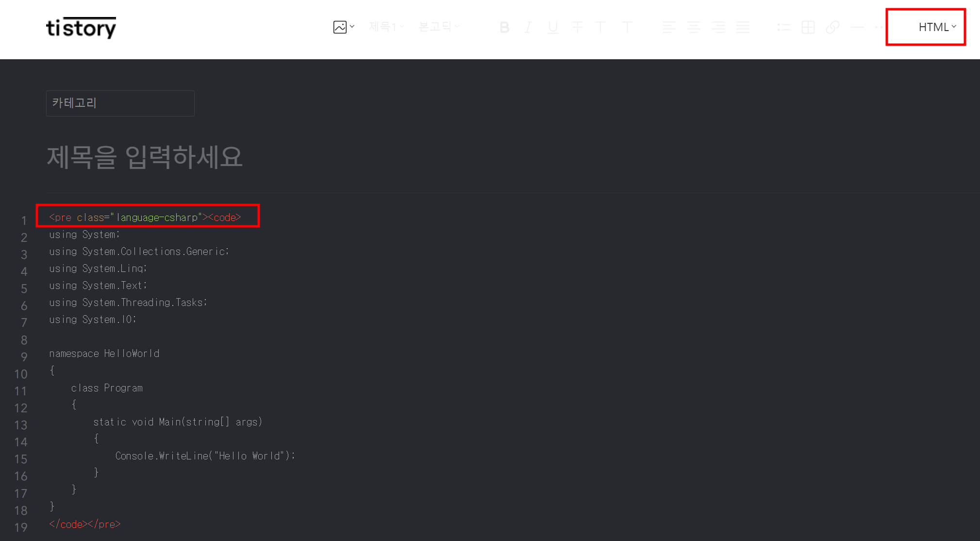980x541 pixels.
Task: Toggle bold formatting in toolbar
Action: 504,27
